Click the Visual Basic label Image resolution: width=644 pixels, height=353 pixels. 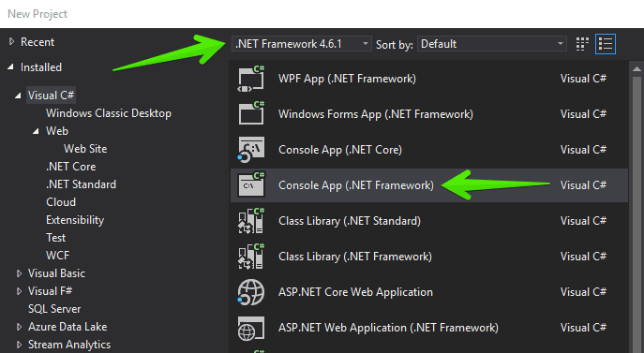click(x=56, y=273)
